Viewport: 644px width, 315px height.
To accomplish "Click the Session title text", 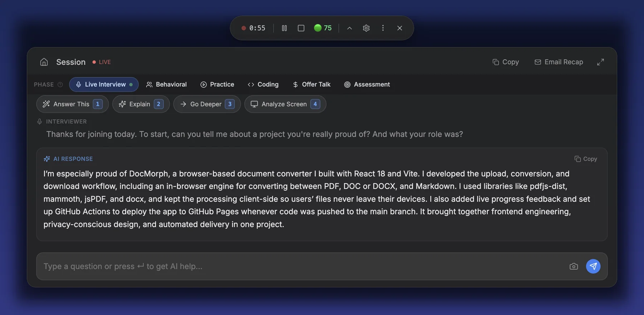I will pyautogui.click(x=71, y=62).
